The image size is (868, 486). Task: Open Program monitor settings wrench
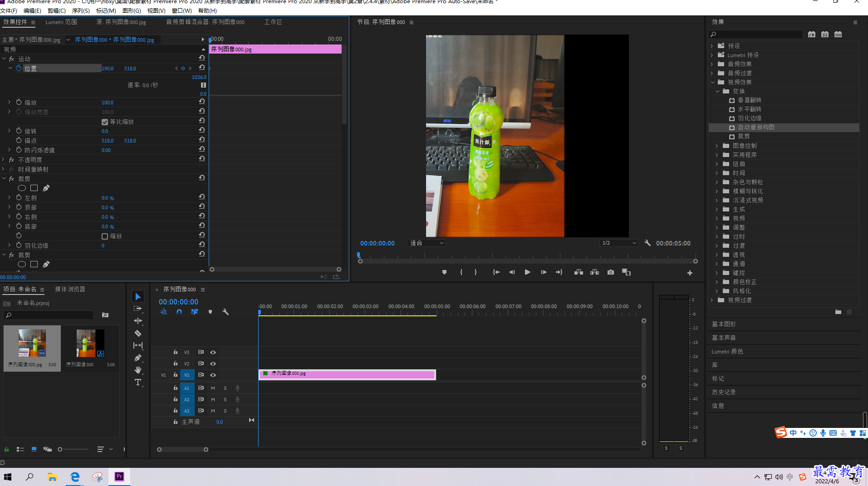coord(647,243)
